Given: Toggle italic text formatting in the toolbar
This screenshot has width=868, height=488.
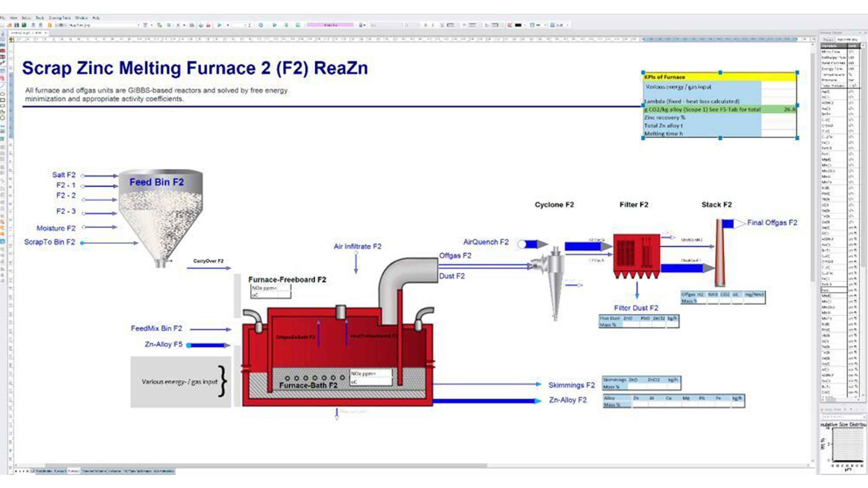Looking at the screenshot, I should tap(433, 24).
